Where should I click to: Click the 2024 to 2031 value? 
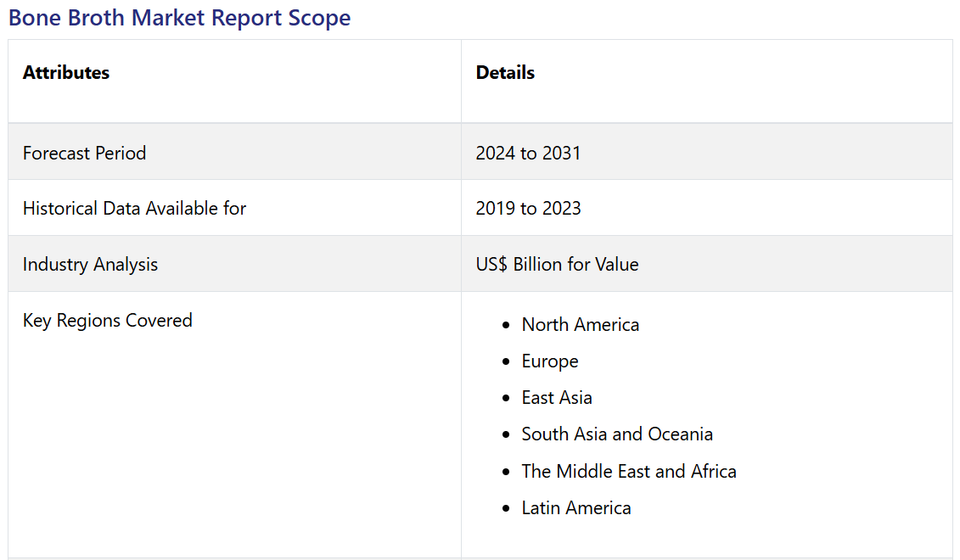click(x=528, y=153)
